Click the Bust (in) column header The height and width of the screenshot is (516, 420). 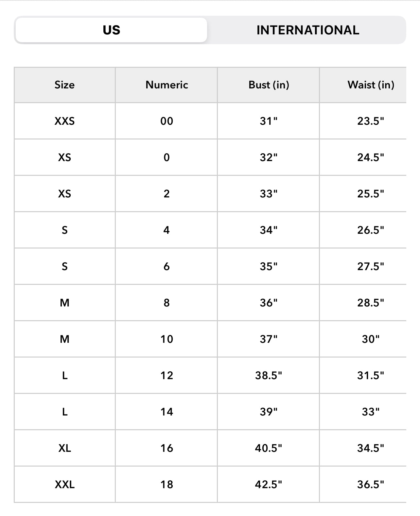(269, 85)
